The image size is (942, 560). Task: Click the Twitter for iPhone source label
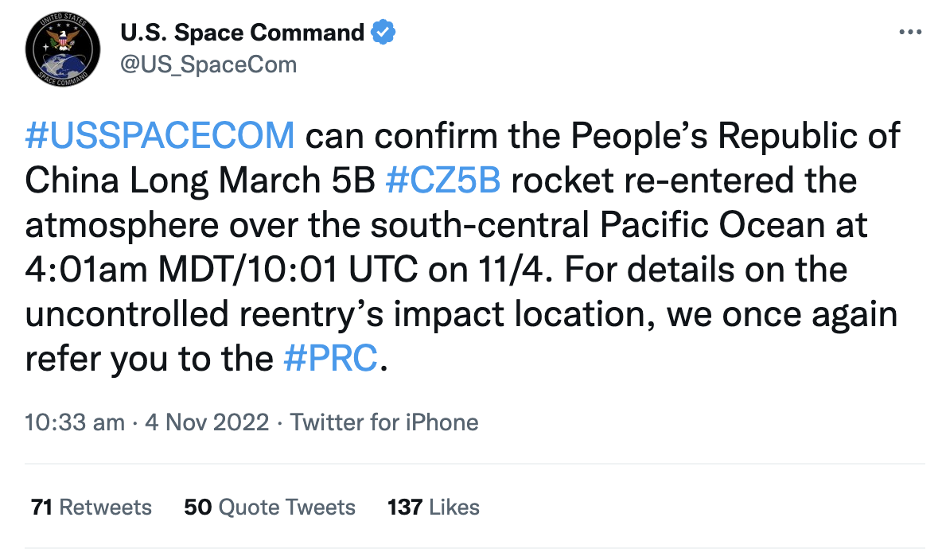click(384, 422)
